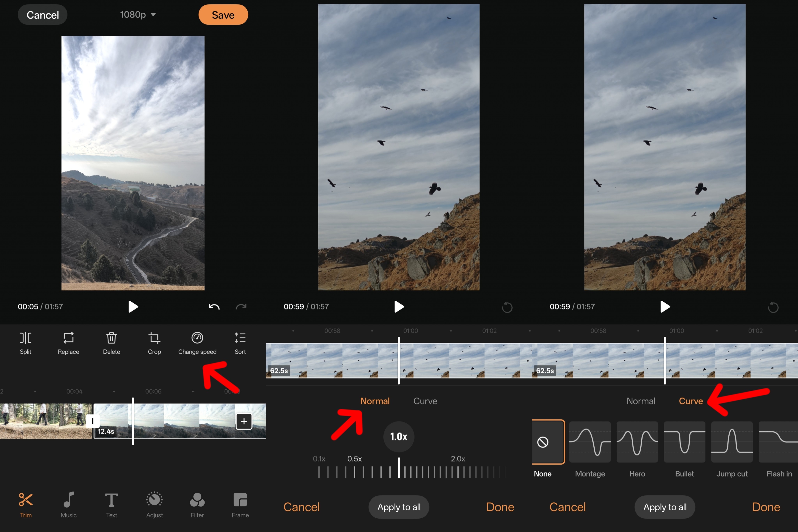Tap the Replace clip icon
Screen dimensions: 798x532
tap(68, 343)
